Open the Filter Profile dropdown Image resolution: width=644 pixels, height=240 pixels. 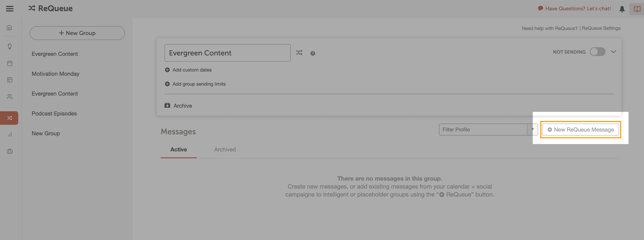488,130
